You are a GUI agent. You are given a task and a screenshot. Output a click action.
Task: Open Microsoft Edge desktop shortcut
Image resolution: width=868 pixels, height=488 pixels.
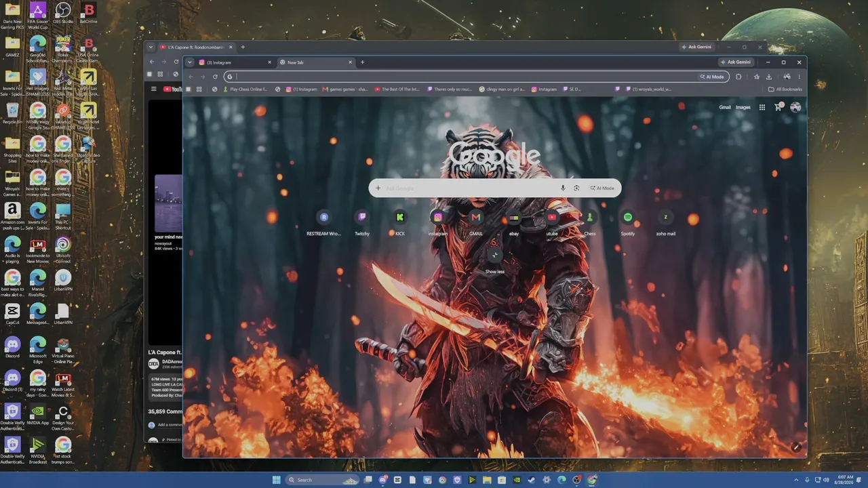[38, 350]
